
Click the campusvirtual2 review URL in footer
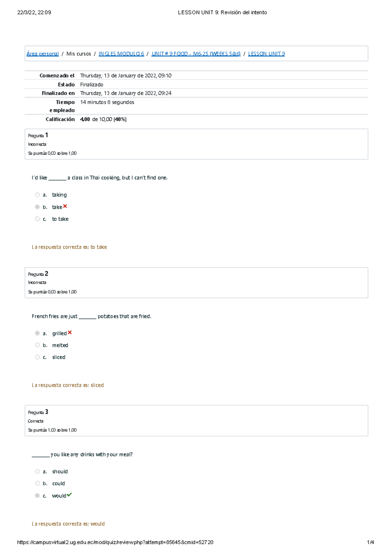pos(115,543)
